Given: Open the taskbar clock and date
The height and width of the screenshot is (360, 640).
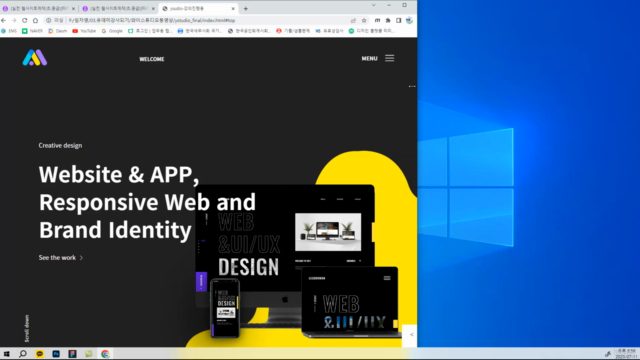Looking at the screenshot, I should 626,354.
